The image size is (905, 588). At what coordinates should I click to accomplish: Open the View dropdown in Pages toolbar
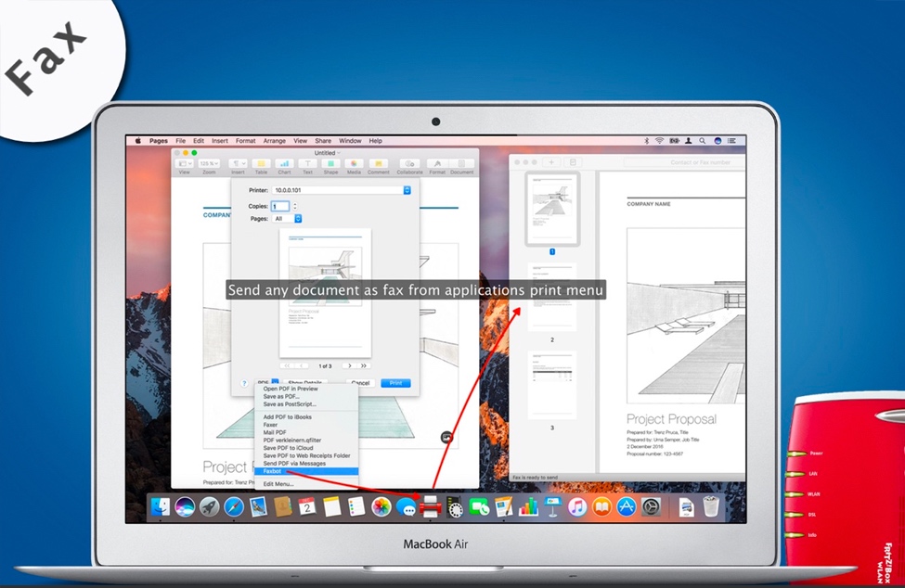point(184,164)
